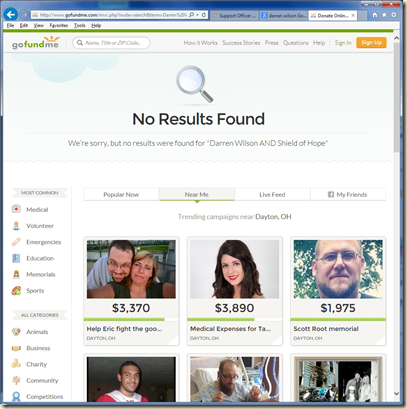
Task: Click the Animals category icon
Action: (16, 332)
